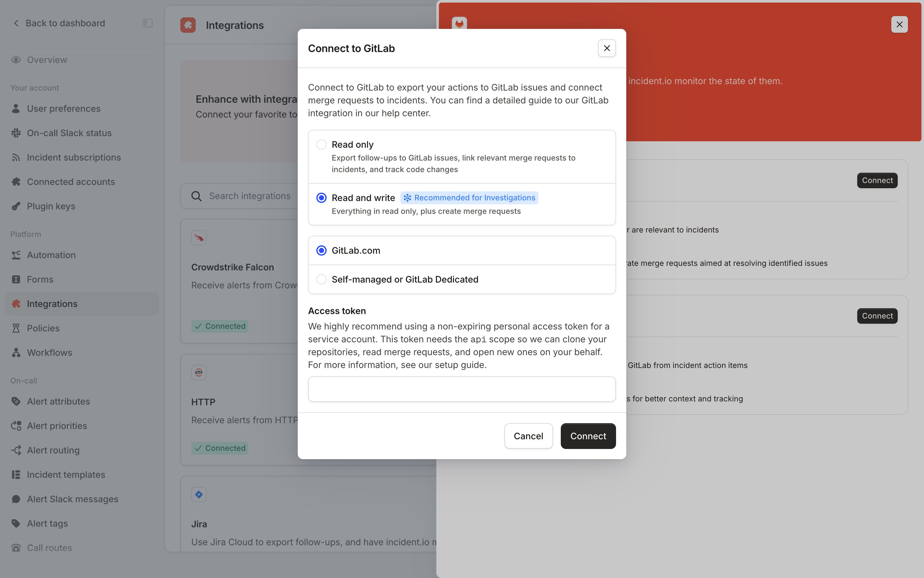Click the Jira integration logo icon

coord(199,495)
